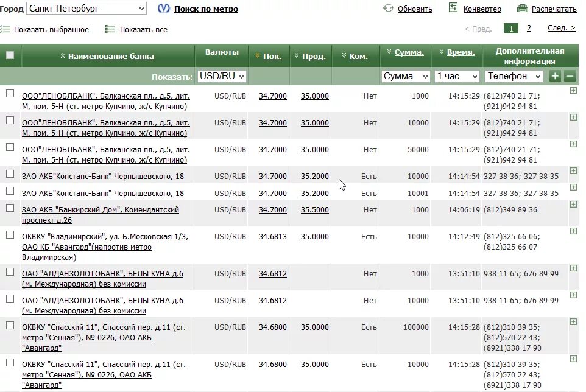Check the box for Банкирский Дом row
The width and height of the screenshot is (586, 392).
click(x=10, y=208)
